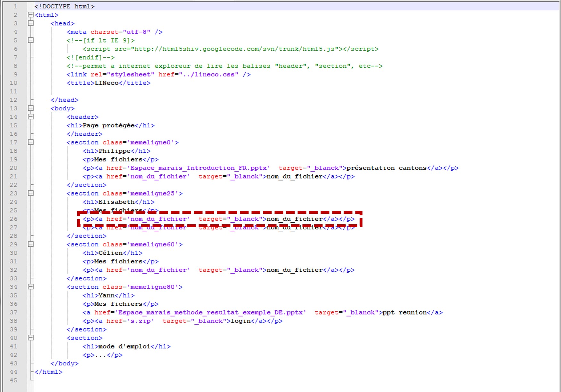Click the <p>...</p> line 42
The width and height of the screenshot is (561, 392).
(102, 355)
